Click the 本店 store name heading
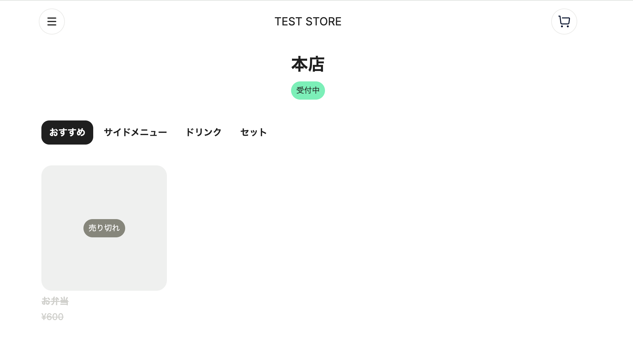633x364 pixels. [x=308, y=64]
